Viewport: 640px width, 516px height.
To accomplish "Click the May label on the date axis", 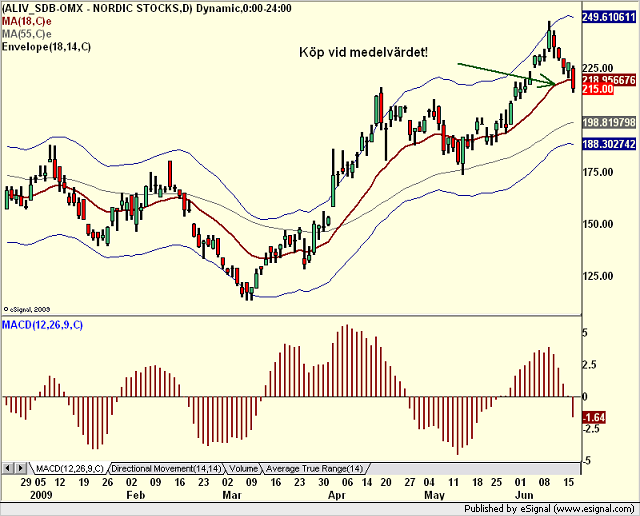I will pos(434,495).
